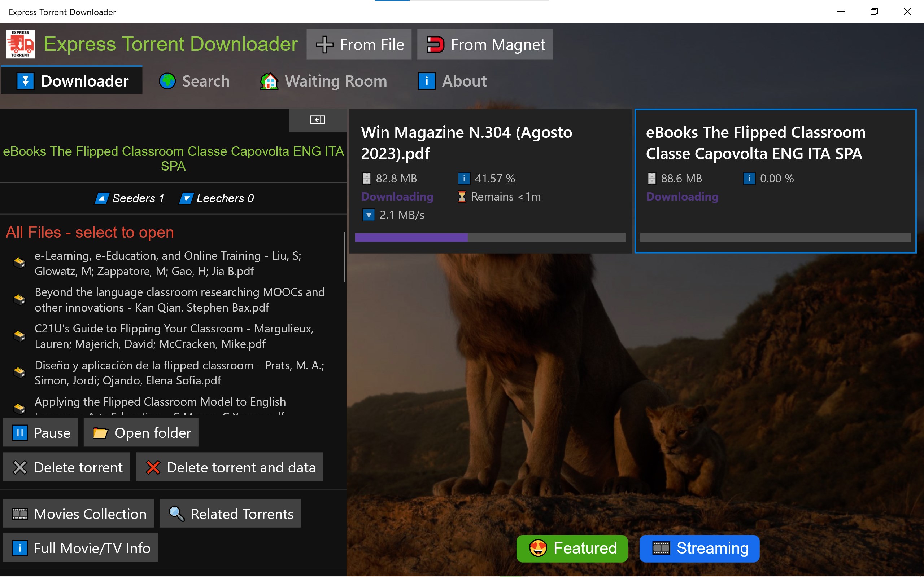Click the green Featured button

(x=572, y=549)
